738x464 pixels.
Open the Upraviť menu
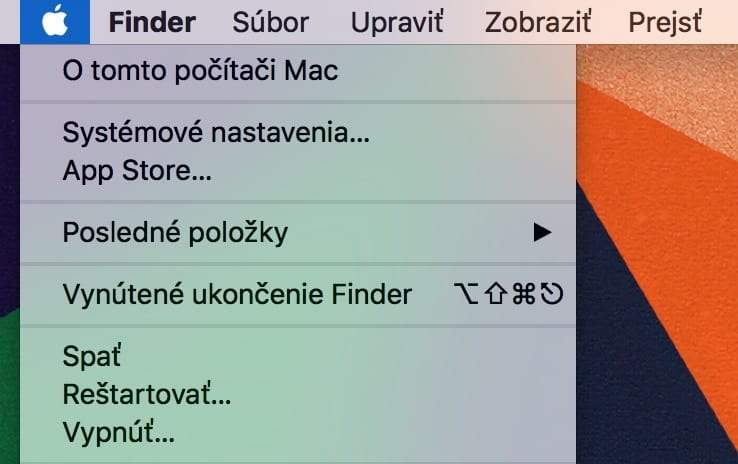click(397, 22)
